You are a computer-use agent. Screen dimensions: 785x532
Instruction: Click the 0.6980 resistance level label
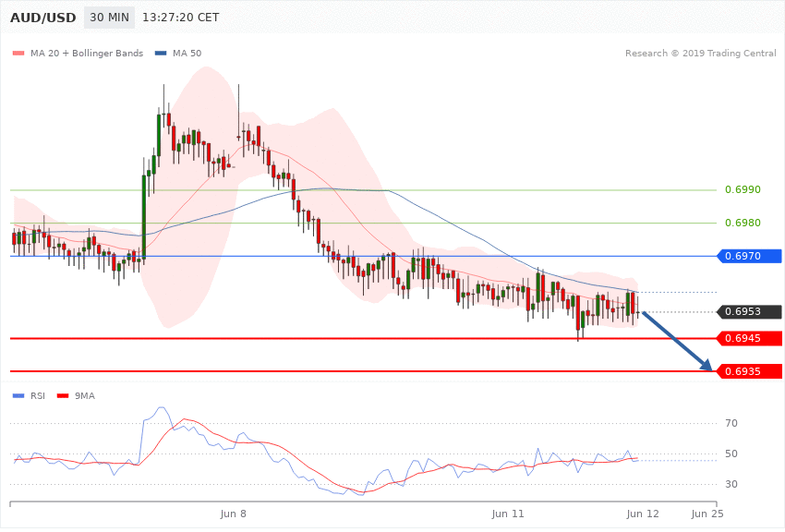743,223
